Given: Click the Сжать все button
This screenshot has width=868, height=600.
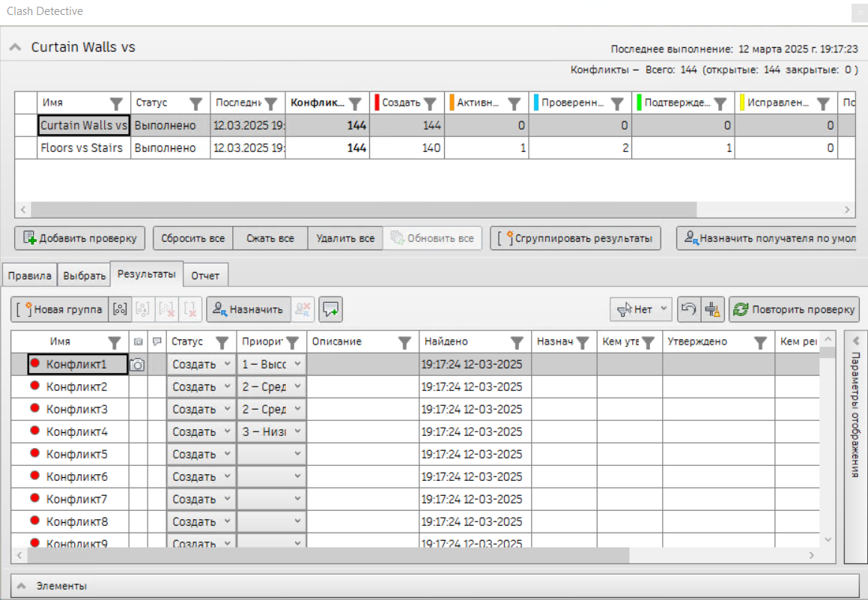Looking at the screenshot, I should (x=270, y=238).
